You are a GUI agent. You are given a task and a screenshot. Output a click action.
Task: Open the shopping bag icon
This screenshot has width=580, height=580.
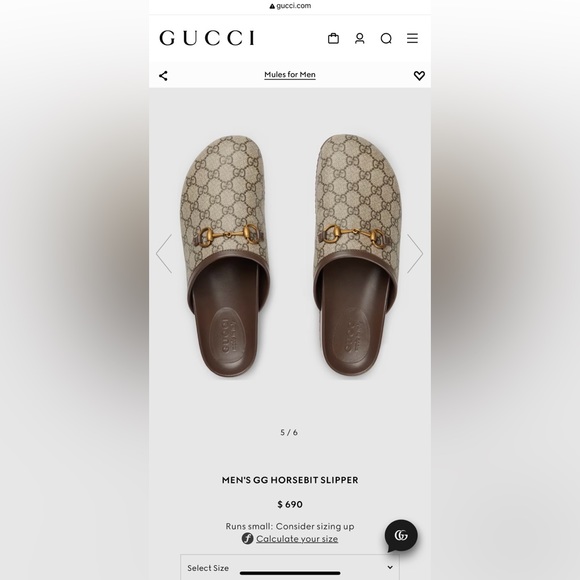point(333,38)
